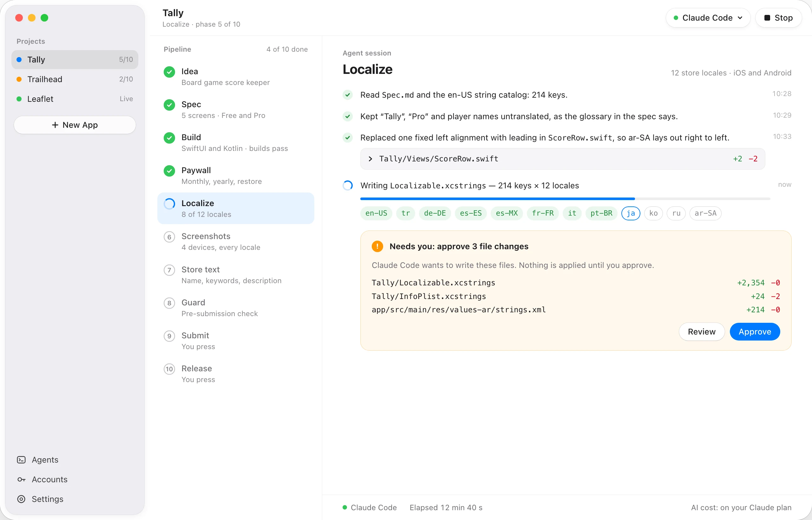This screenshot has height=520, width=812.
Task: Open Settings gear icon in sidebar
Action: (x=21, y=499)
